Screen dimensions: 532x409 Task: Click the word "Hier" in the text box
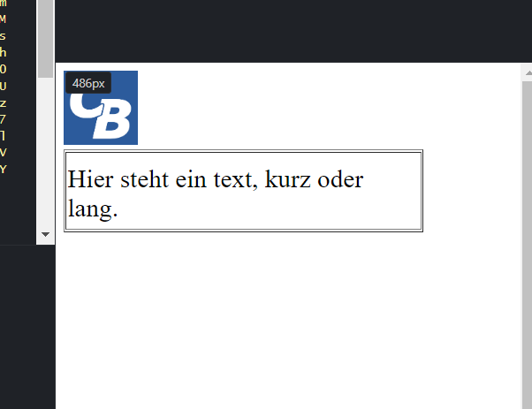tap(90, 179)
